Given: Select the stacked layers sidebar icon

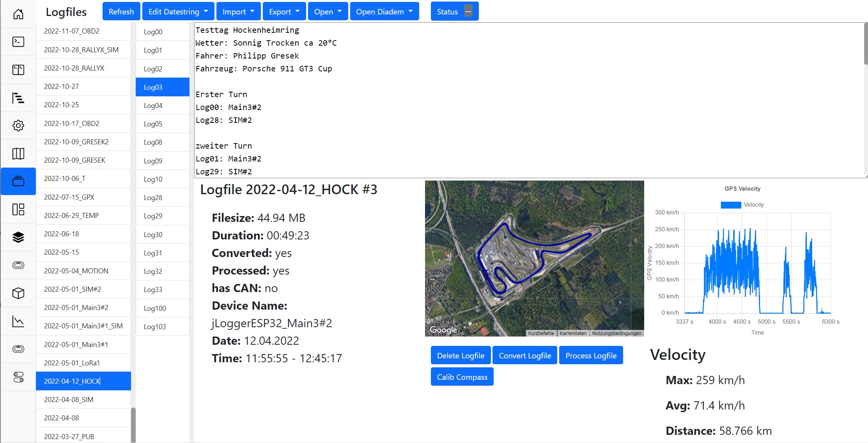Looking at the screenshot, I should coord(18,237).
